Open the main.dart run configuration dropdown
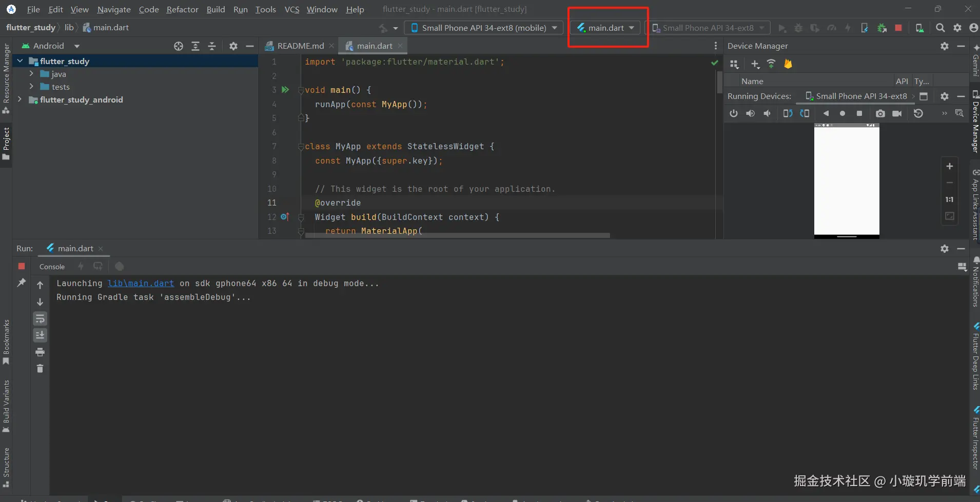This screenshot has height=502, width=980. [606, 28]
